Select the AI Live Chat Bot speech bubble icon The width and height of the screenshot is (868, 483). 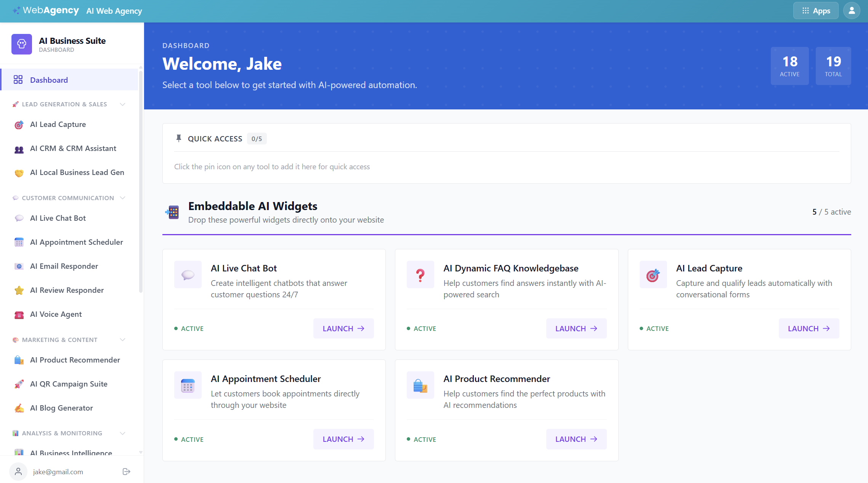19,218
